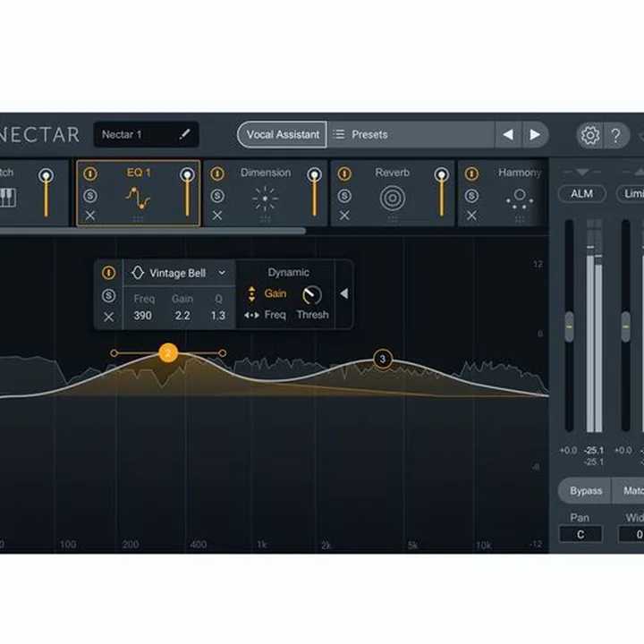The height and width of the screenshot is (644, 644).
Task: Select dynamic Freq mode
Action: pyautogui.click(x=275, y=315)
